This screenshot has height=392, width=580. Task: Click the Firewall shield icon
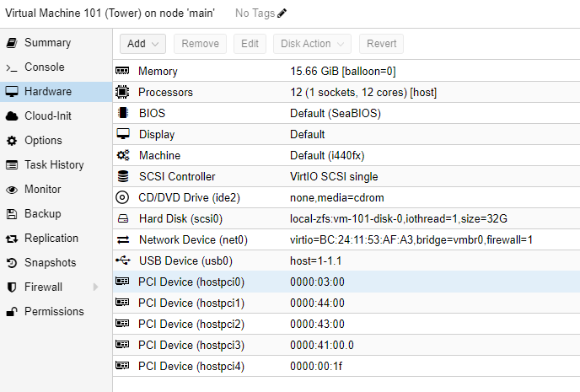(x=12, y=287)
